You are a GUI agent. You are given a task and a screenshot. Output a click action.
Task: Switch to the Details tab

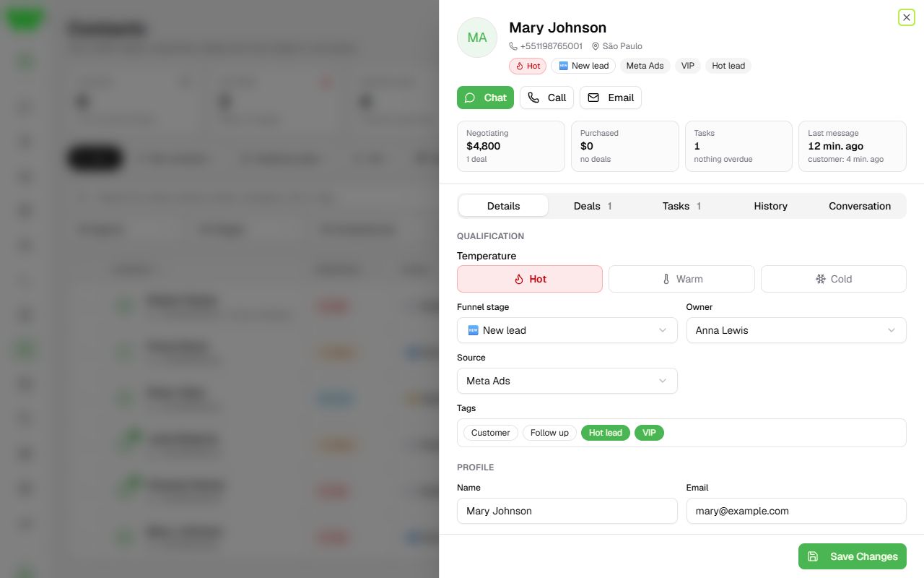coord(504,206)
